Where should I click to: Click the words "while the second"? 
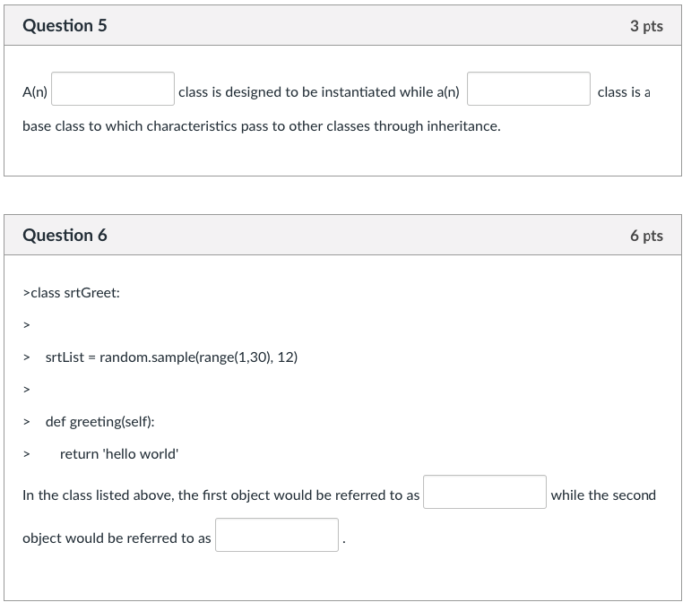click(603, 495)
